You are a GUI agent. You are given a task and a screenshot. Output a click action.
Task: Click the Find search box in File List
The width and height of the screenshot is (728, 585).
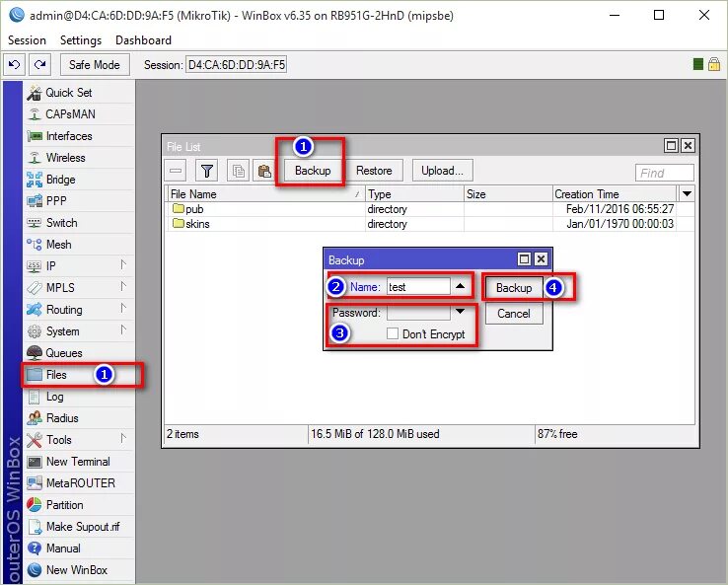pos(665,173)
